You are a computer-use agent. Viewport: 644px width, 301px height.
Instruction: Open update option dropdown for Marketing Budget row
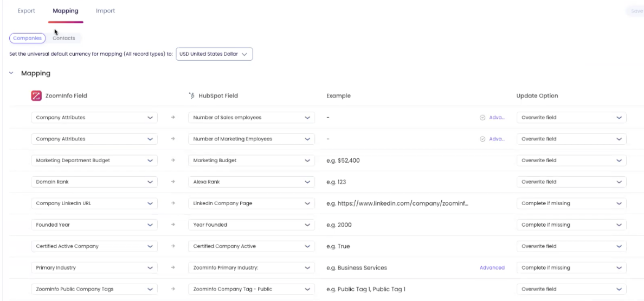tap(571, 161)
